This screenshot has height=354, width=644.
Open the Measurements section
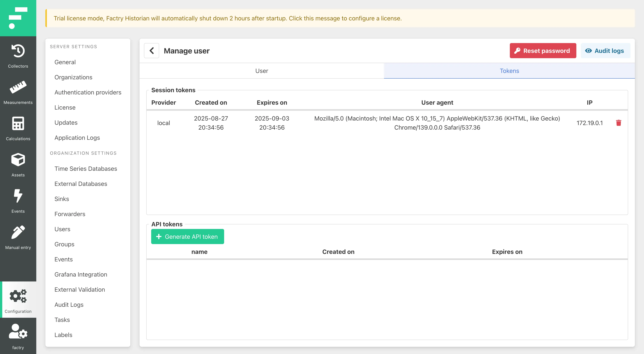click(x=18, y=92)
